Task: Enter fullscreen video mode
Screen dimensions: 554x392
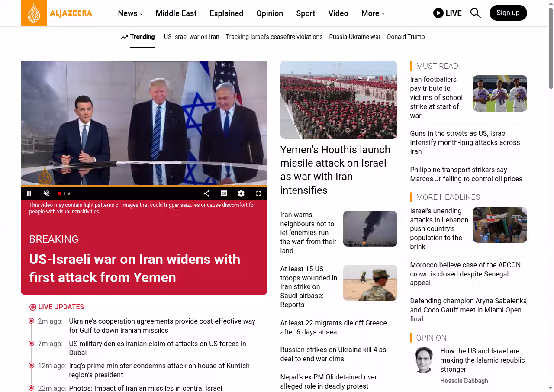Action: (258, 193)
